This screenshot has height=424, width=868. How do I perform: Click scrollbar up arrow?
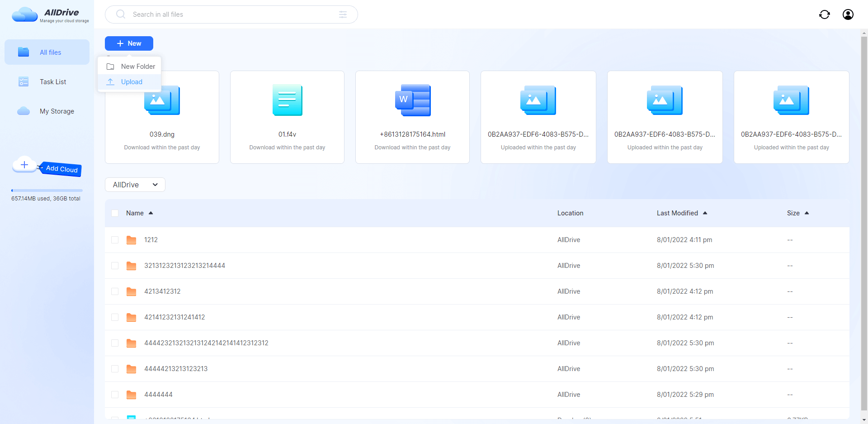click(864, 33)
